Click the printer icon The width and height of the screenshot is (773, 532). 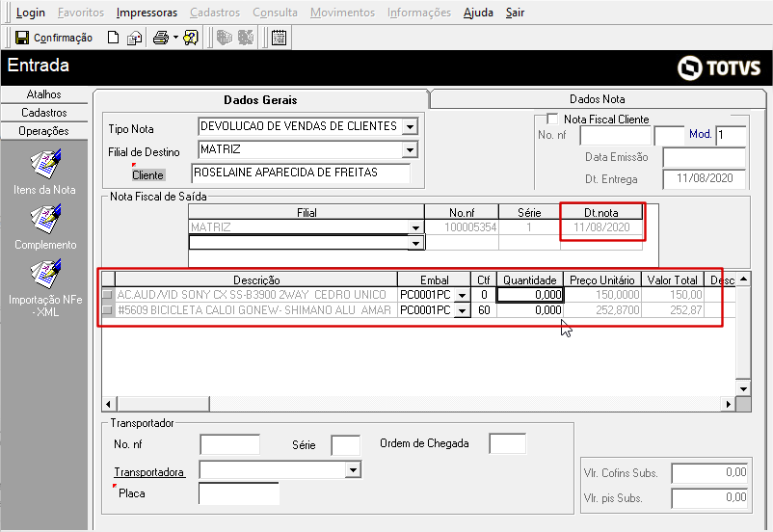161,38
